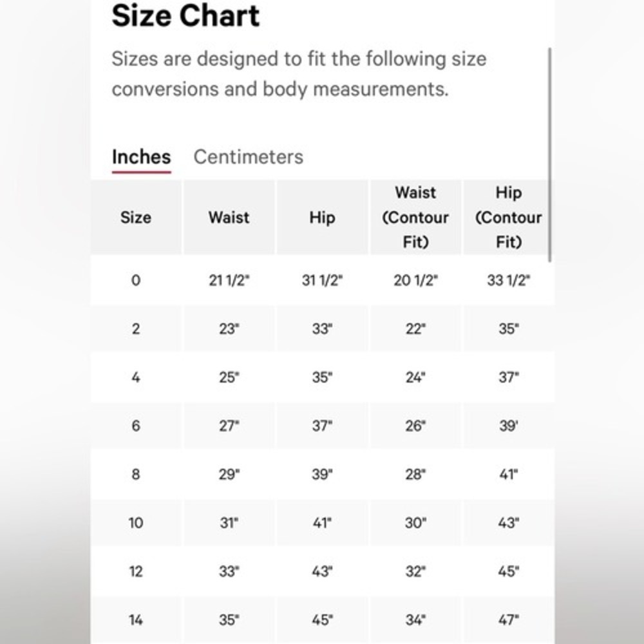Click the Size Chart heading
The height and width of the screenshot is (644, 644).
point(185,16)
